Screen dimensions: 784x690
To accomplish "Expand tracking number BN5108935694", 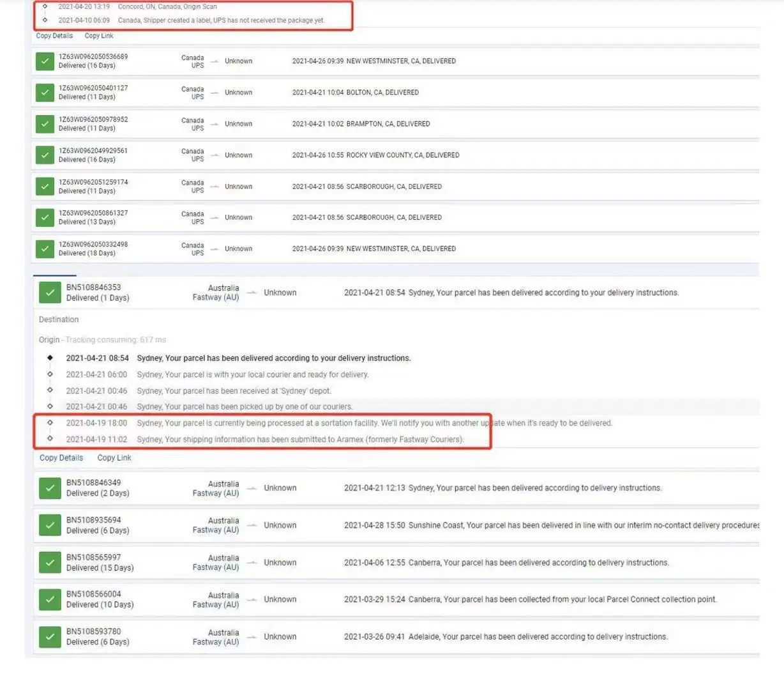I will tap(94, 519).
